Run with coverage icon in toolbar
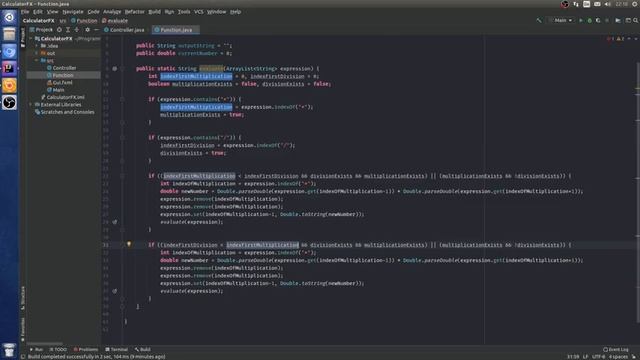Viewport: 640px width, 360px height. pyautogui.click(x=598, y=20)
